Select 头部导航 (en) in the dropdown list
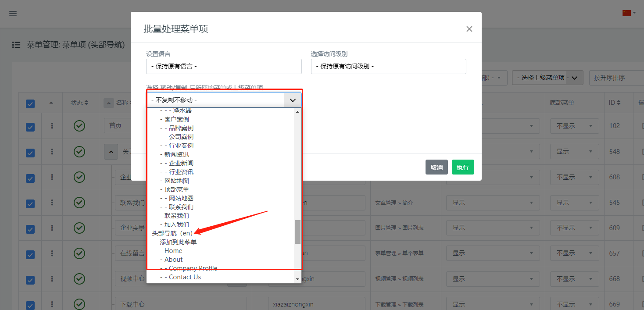The image size is (644, 310). coord(172,233)
